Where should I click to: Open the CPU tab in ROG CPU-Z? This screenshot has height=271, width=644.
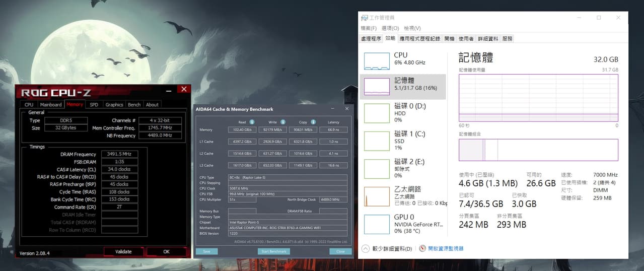point(29,105)
